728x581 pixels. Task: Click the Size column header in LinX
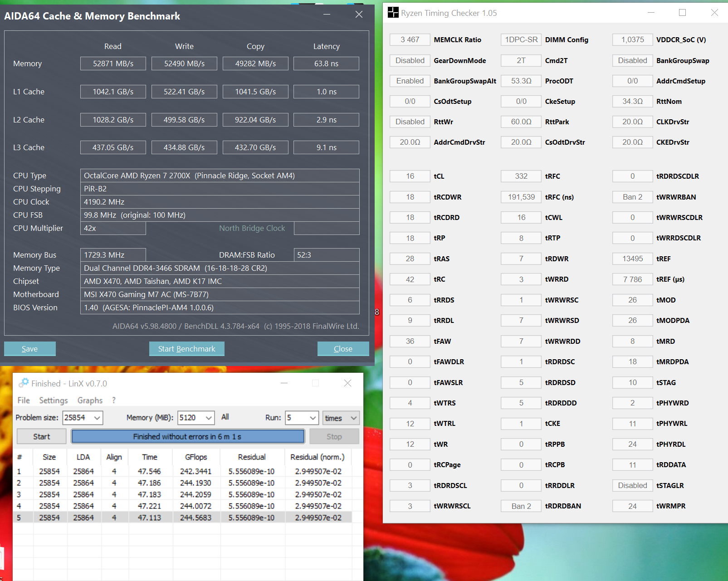point(49,457)
